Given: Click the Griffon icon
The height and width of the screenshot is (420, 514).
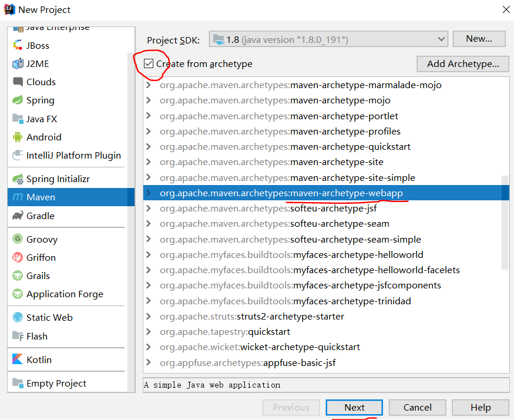Looking at the screenshot, I should click(x=18, y=257).
